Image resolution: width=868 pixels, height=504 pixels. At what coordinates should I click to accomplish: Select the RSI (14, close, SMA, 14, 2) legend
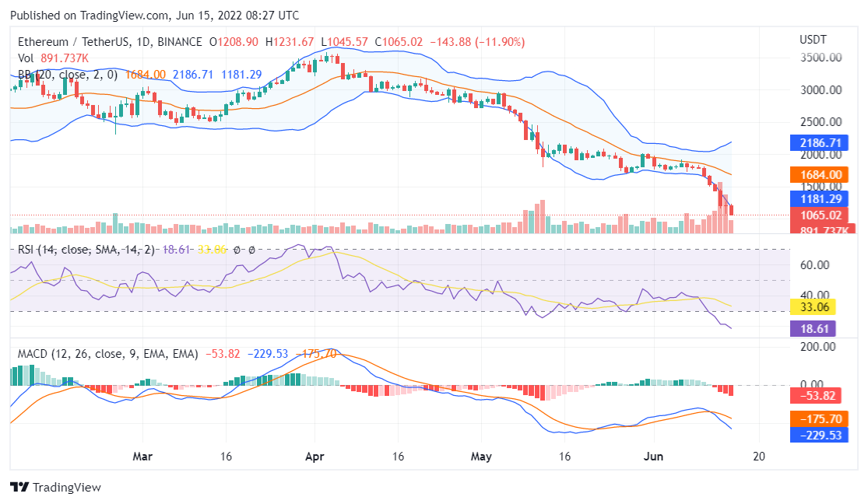(x=87, y=250)
